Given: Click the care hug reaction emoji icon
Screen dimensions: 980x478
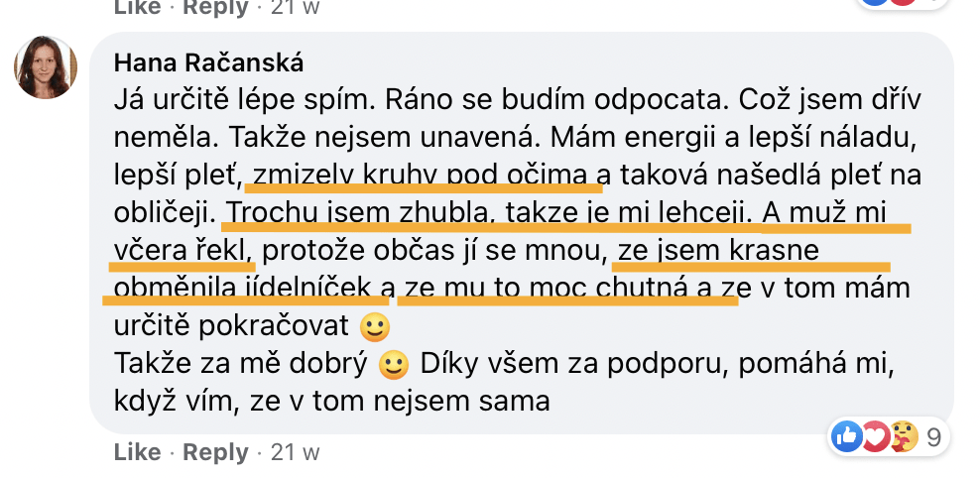Looking at the screenshot, I should coord(902,434).
